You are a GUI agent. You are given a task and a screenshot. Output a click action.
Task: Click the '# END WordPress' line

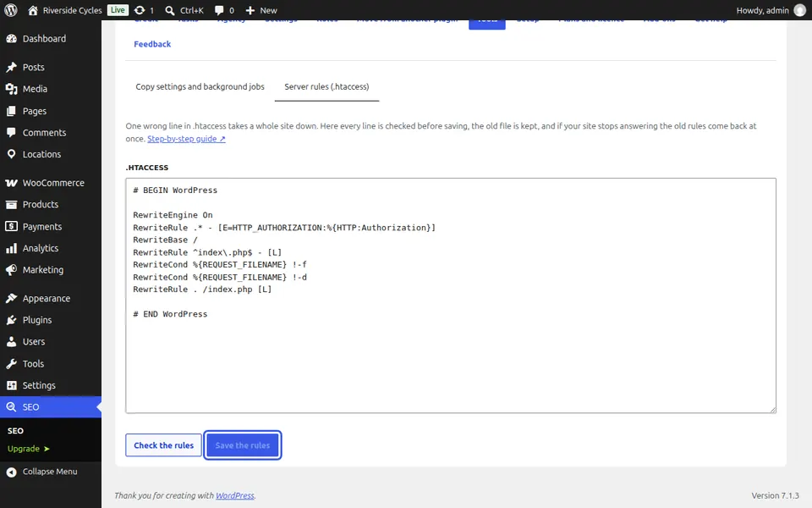pos(170,314)
